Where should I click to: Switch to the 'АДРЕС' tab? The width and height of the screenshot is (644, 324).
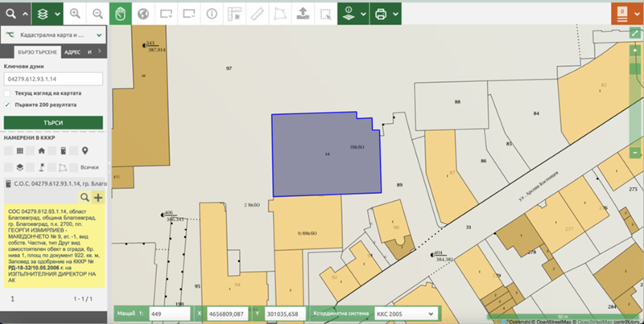pos(72,51)
